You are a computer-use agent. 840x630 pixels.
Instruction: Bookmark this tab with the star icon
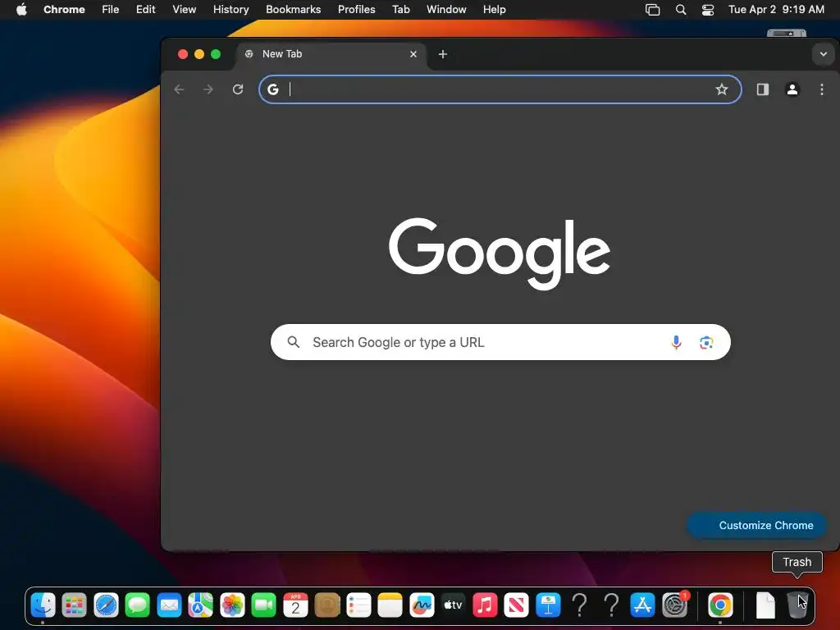(x=722, y=89)
